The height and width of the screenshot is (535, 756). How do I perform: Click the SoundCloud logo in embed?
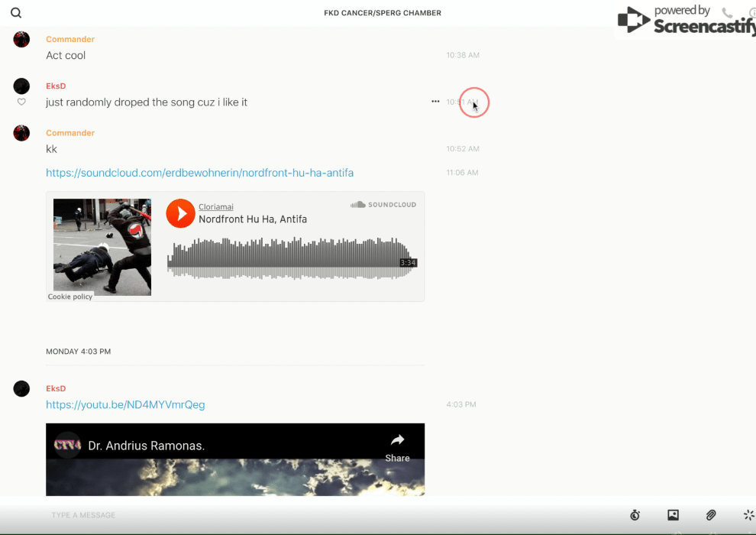[383, 205]
